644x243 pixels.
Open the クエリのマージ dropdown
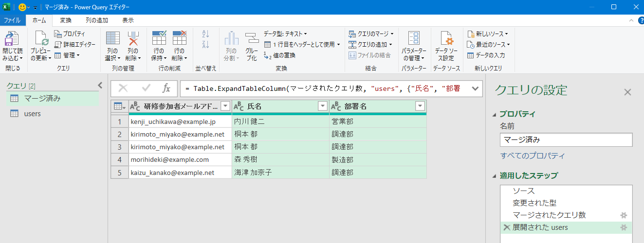[x=371, y=34]
